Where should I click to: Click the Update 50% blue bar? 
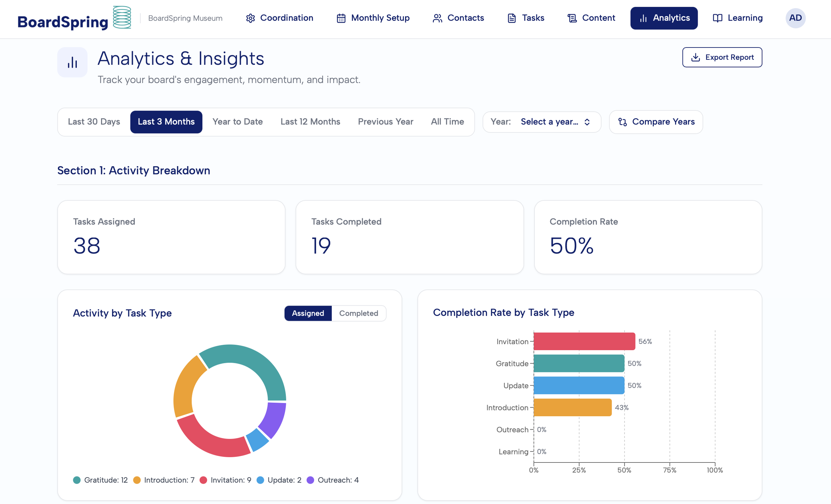[579, 385]
